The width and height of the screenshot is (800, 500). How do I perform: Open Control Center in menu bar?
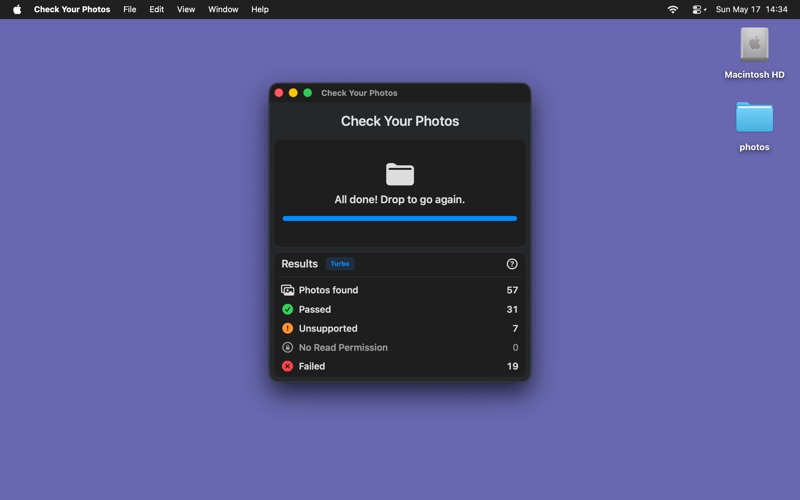pos(697,9)
